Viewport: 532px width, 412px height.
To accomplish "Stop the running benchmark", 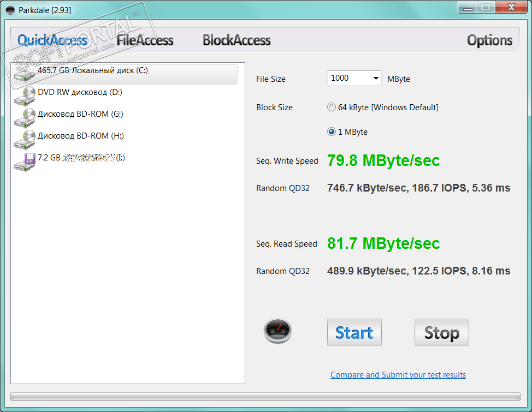I will click(442, 332).
